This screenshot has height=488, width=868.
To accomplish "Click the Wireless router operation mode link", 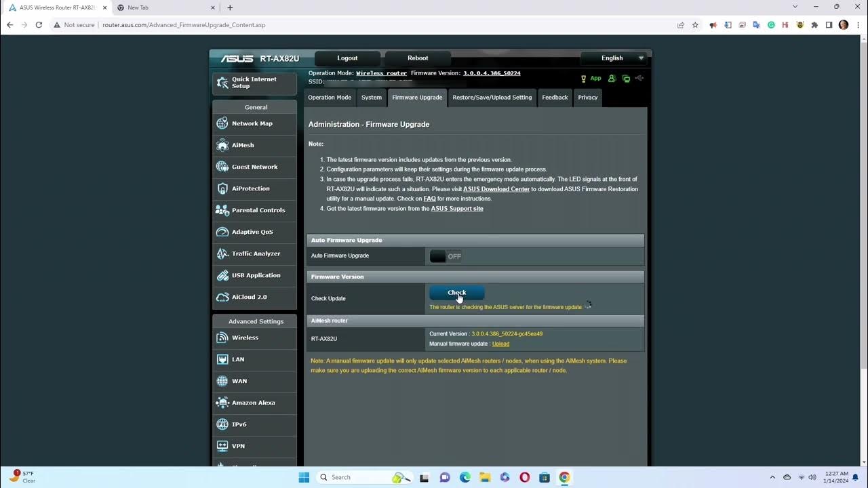I will (x=382, y=73).
